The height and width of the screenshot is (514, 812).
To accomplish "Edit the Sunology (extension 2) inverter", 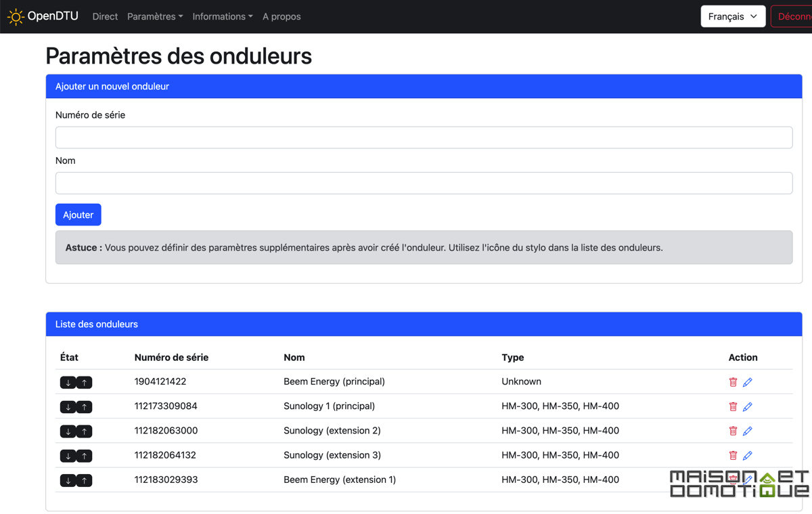I will coord(748,431).
